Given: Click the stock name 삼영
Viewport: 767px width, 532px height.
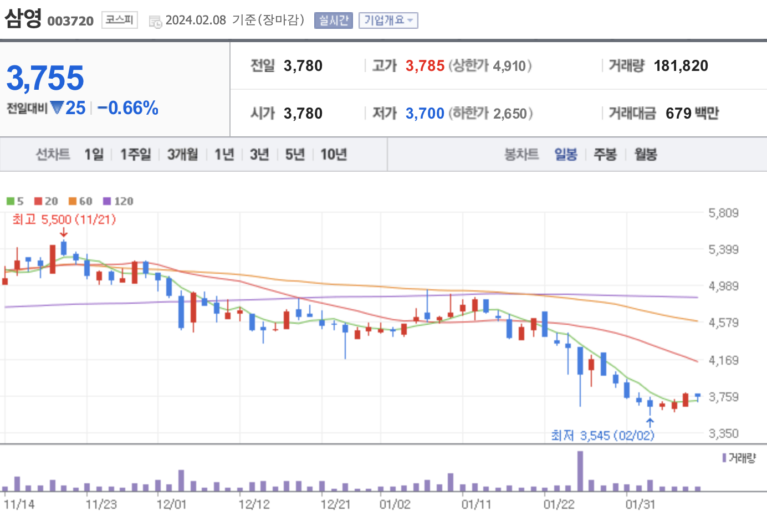Looking at the screenshot, I should pyautogui.click(x=23, y=19).
